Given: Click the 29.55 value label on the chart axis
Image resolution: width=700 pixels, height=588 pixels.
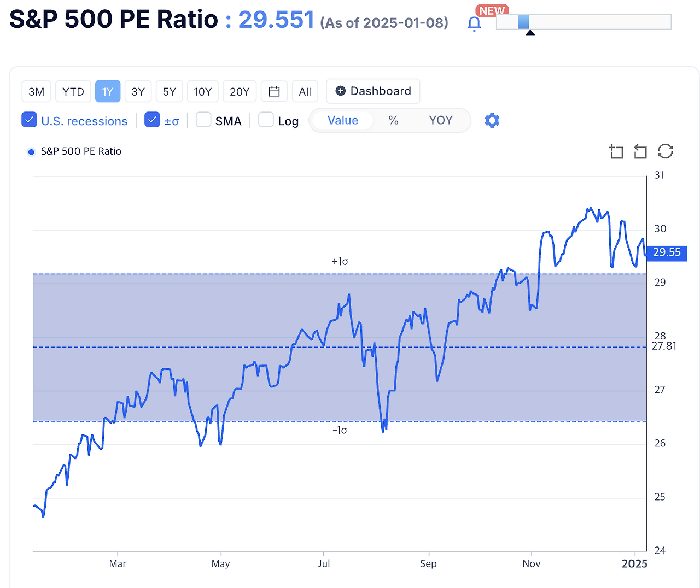Looking at the screenshot, I should [666, 253].
